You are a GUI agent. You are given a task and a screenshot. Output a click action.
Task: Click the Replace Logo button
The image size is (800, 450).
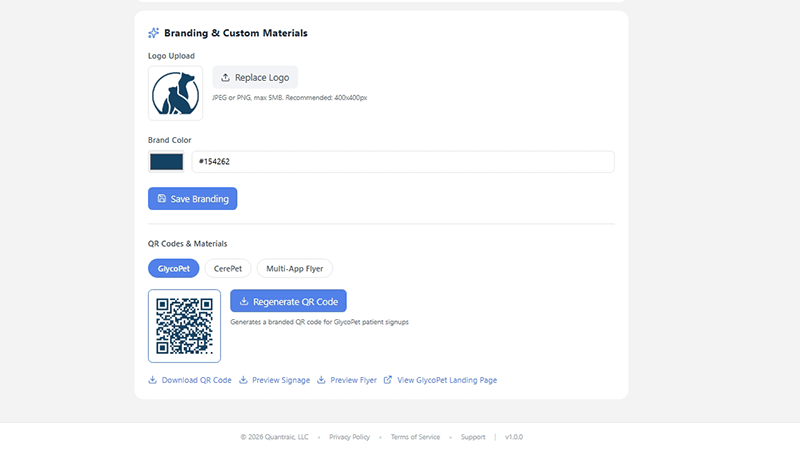point(255,78)
